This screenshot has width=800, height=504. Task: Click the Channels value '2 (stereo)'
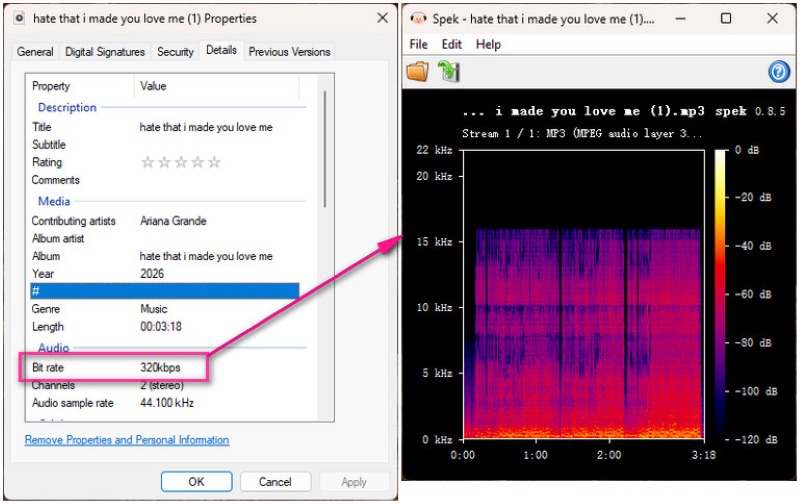coord(162,385)
